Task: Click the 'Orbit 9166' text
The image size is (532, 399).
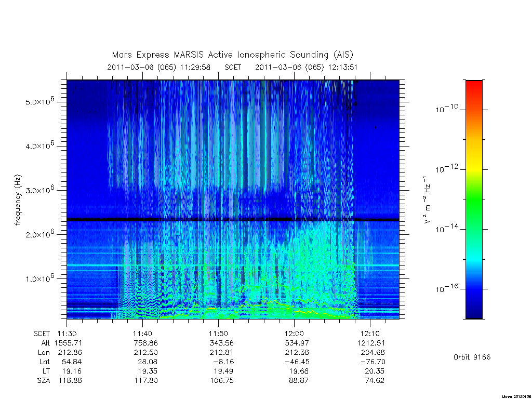Action: (x=472, y=357)
